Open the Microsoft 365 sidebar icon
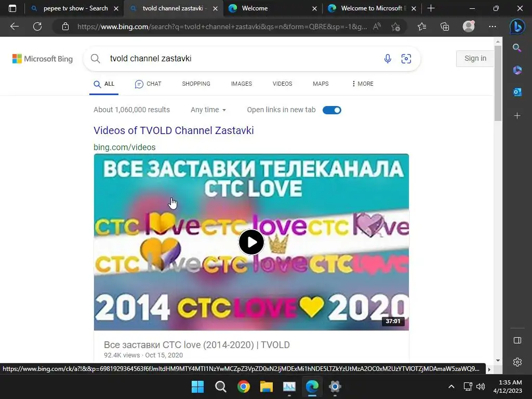Screen dimensions: 532x399 [517, 70]
